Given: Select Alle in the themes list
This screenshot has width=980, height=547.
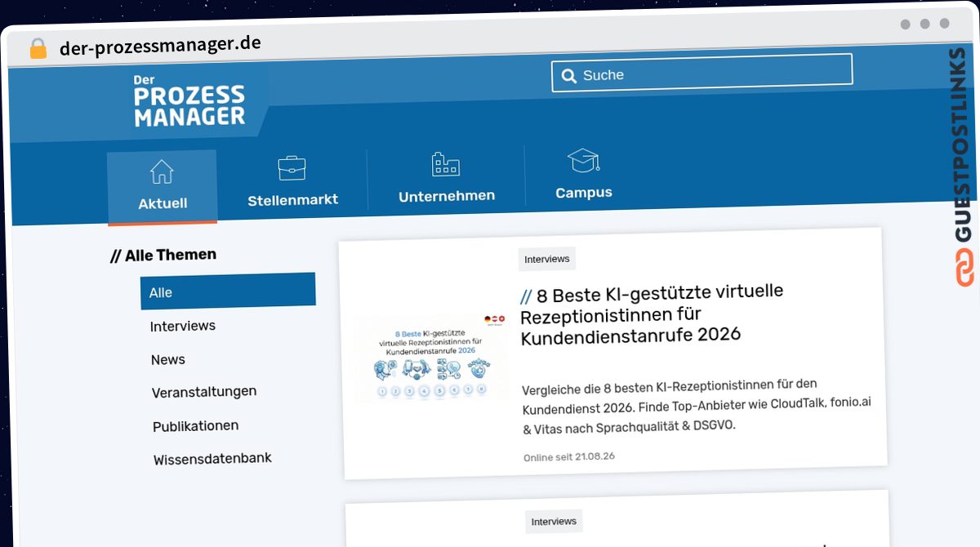Looking at the screenshot, I should (228, 291).
